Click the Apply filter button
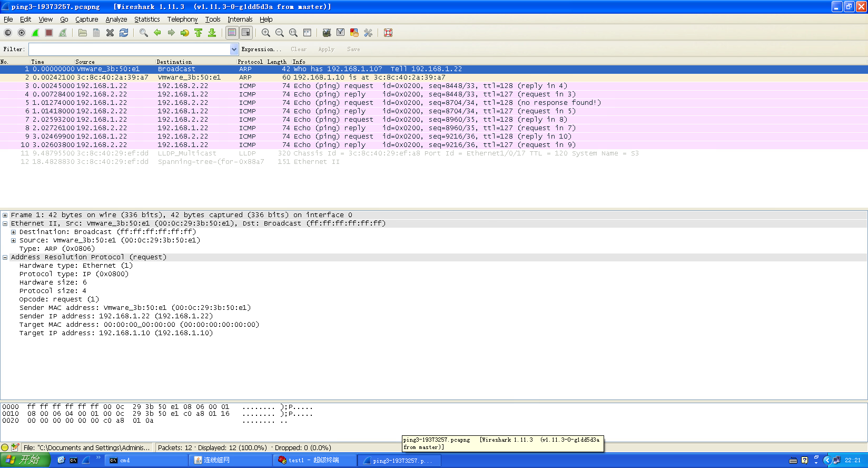868x468 pixels. click(326, 49)
